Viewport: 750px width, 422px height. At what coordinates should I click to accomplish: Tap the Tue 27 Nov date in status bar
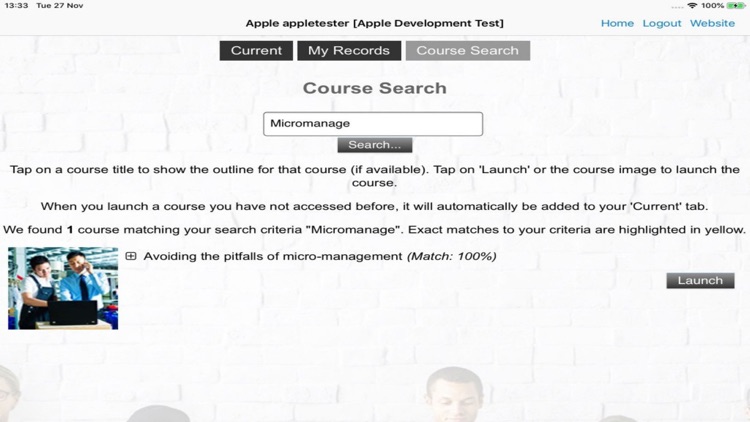(60, 6)
